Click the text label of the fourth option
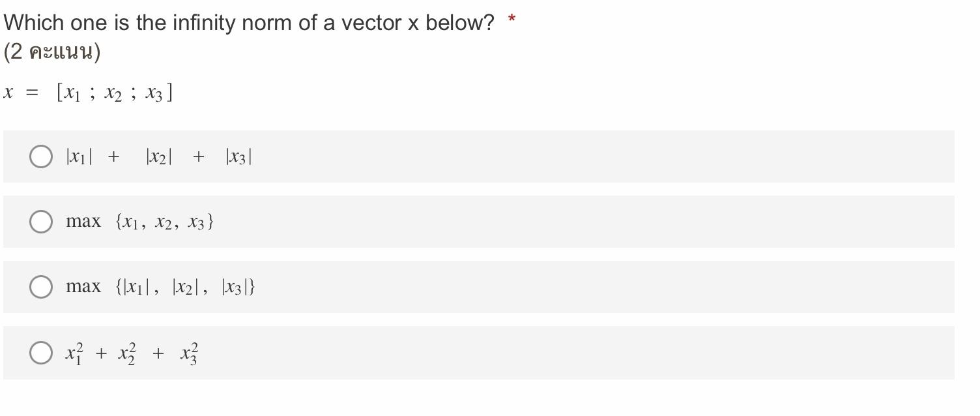The width and height of the screenshot is (980, 416). tap(130, 353)
